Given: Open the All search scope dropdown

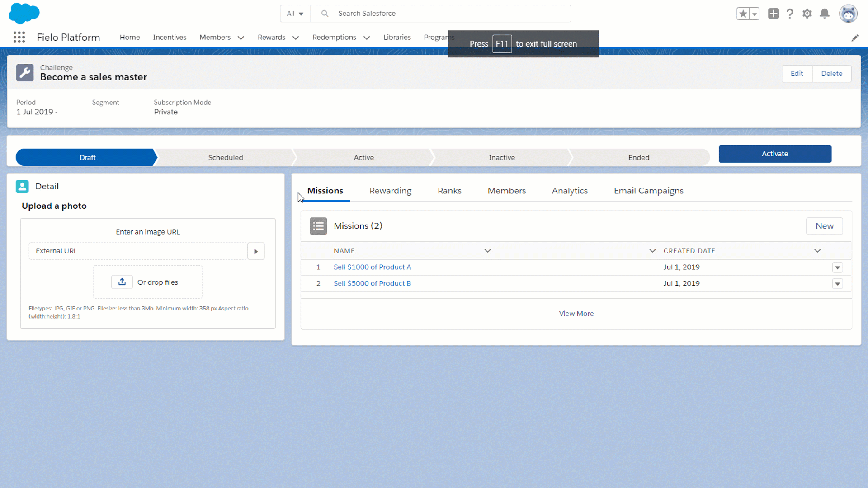Looking at the screenshot, I should pyautogui.click(x=295, y=14).
